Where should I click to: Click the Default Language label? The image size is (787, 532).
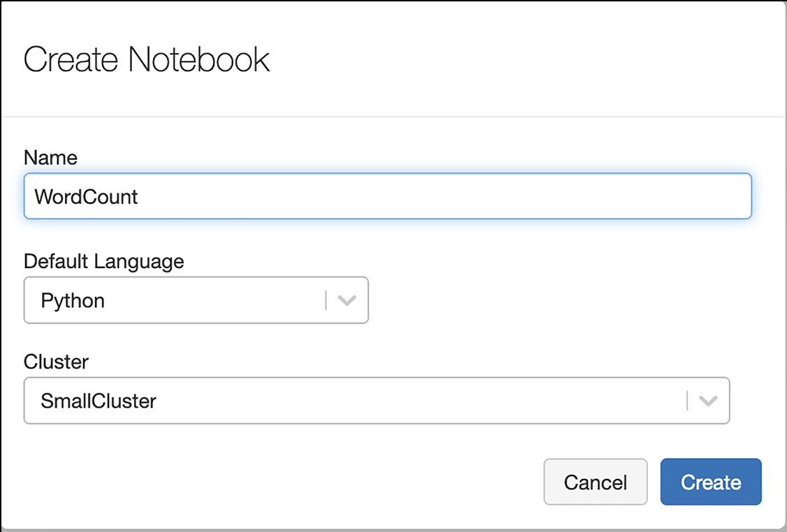(103, 261)
